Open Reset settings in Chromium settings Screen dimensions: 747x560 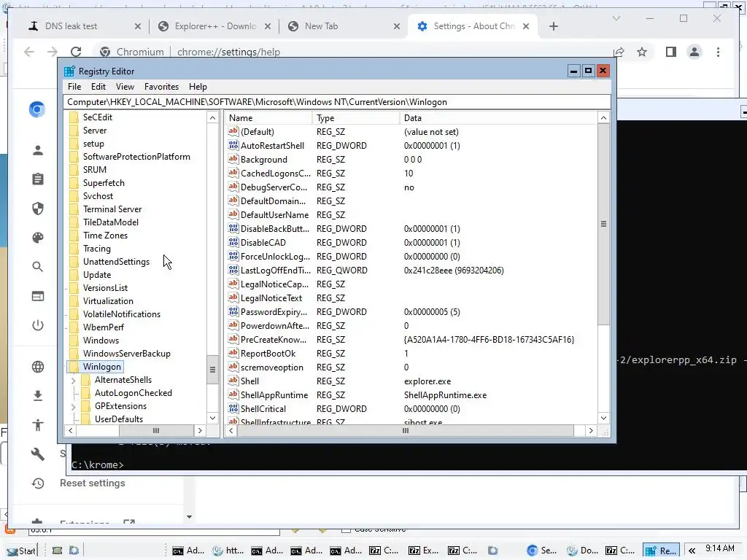click(x=93, y=483)
